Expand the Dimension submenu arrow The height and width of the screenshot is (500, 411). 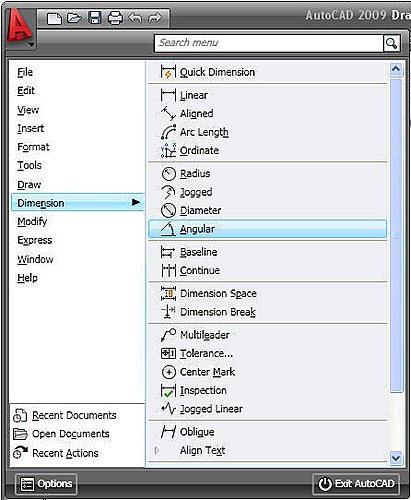click(136, 202)
